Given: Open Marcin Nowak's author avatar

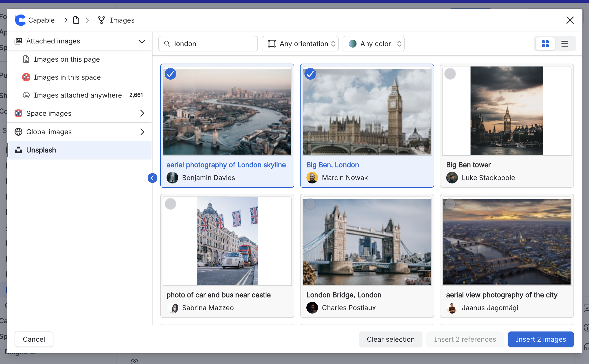Looking at the screenshot, I should tap(312, 178).
